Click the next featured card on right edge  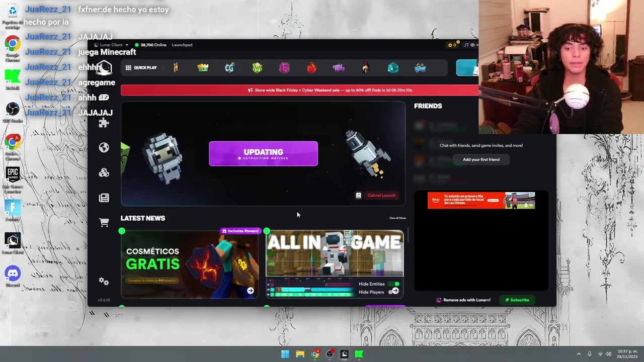[467, 68]
